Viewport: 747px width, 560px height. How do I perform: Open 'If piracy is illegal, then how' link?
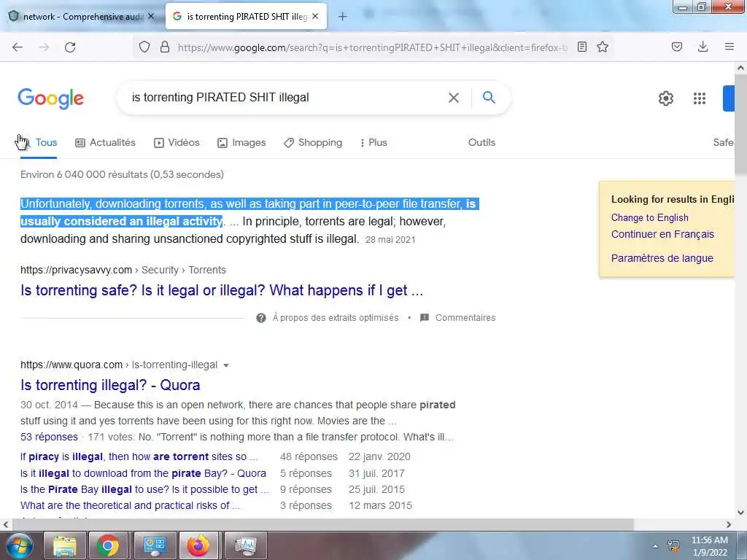point(139,456)
